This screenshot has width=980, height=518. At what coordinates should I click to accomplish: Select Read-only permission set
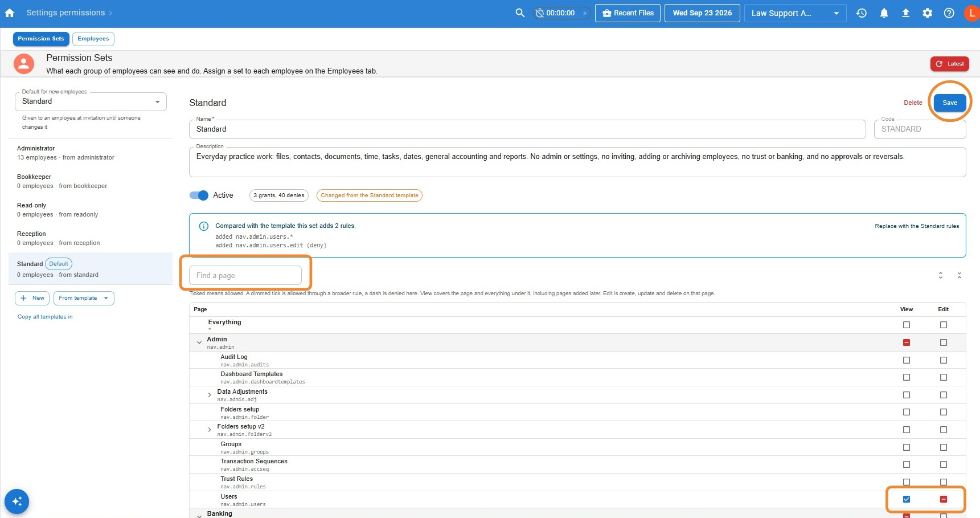click(x=91, y=210)
